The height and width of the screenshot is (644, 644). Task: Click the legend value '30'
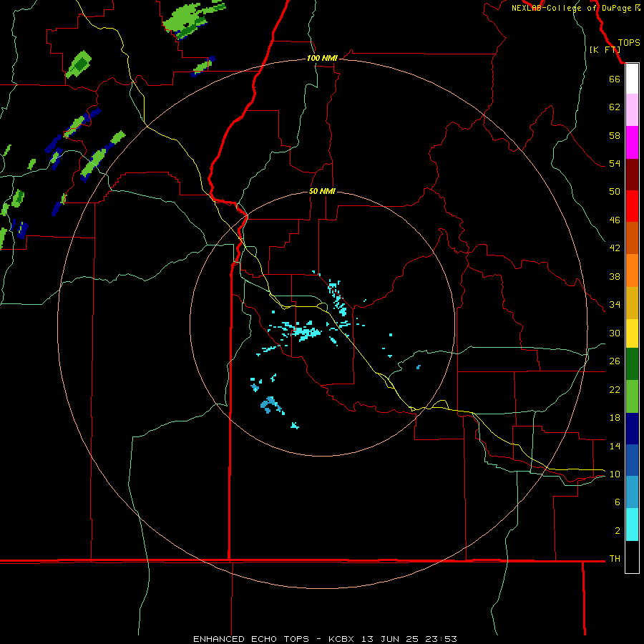[x=615, y=333]
